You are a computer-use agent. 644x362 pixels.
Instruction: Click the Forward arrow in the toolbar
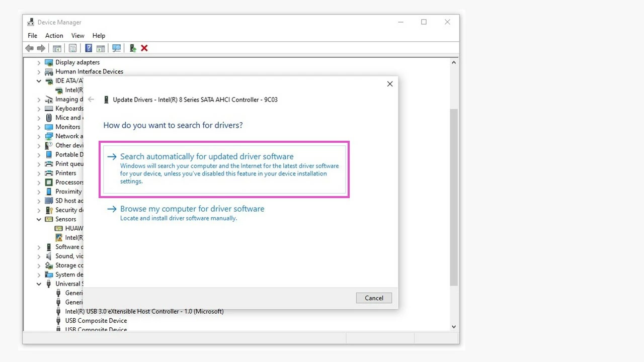point(41,48)
